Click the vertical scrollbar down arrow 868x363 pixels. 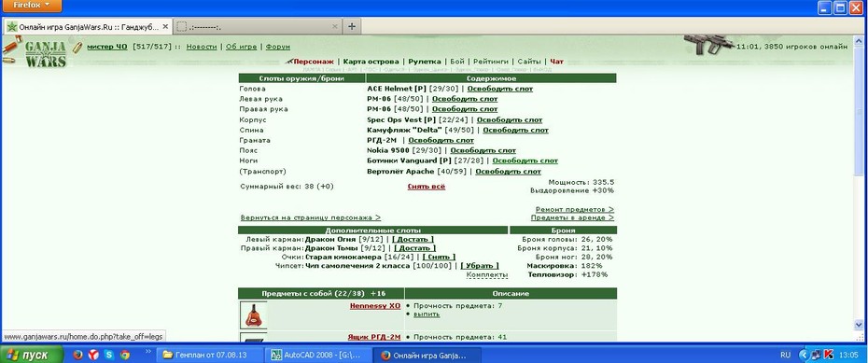tap(859, 325)
